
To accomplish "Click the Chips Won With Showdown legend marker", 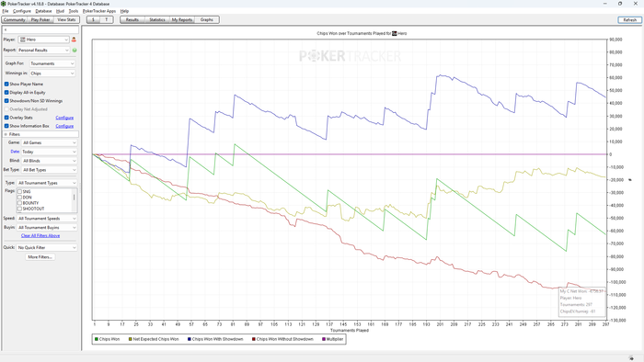I will click(x=190, y=339).
